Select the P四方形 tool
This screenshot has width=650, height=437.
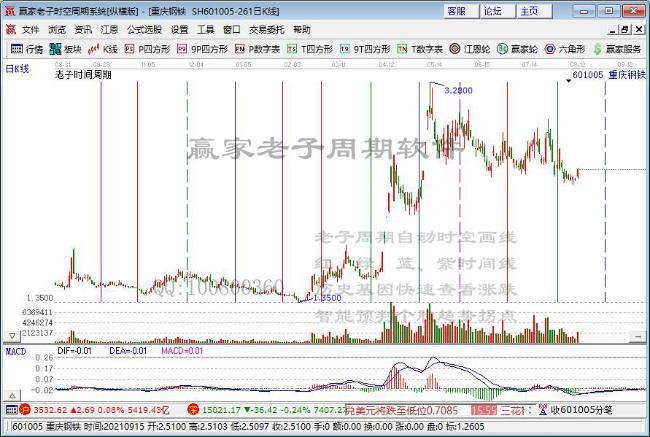pyautogui.click(x=148, y=49)
